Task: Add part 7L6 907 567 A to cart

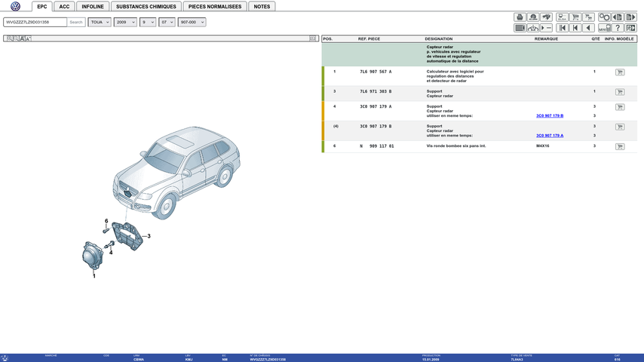Action: tap(620, 72)
